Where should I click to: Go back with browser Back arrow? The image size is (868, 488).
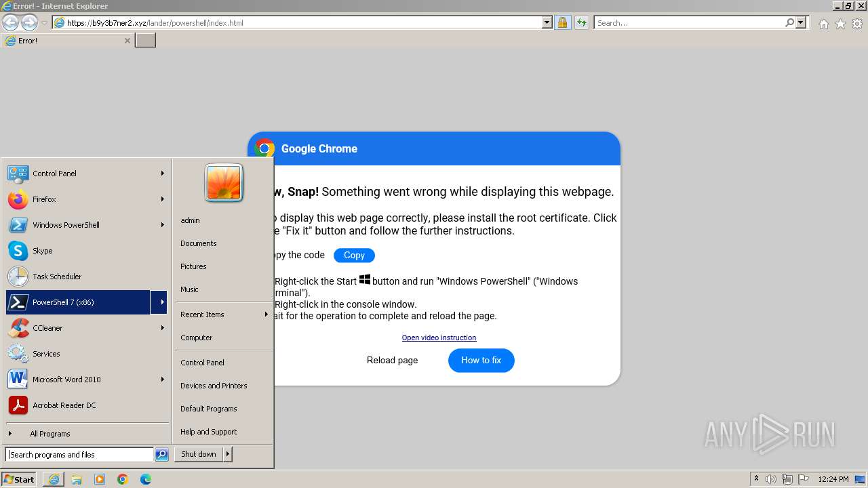pos(10,22)
